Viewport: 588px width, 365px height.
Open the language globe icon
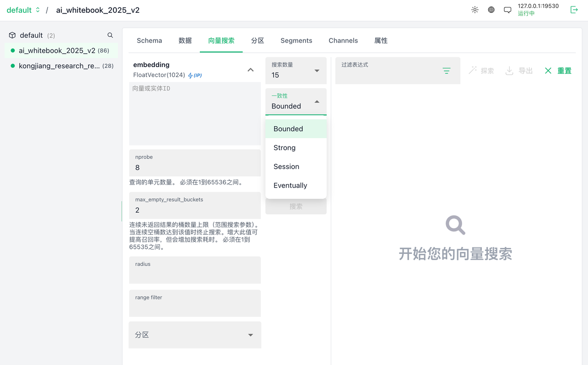(x=491, y=10)
